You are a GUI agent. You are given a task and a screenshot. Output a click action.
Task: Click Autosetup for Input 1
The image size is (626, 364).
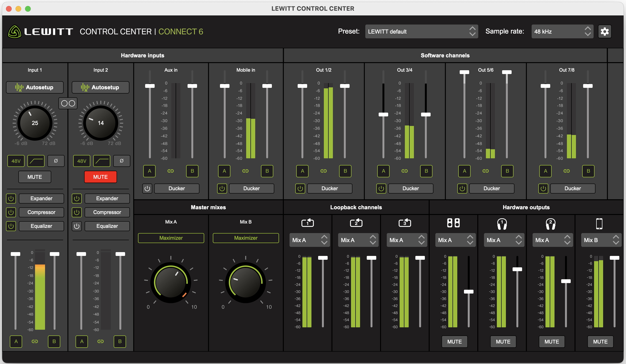click(35, 87)
